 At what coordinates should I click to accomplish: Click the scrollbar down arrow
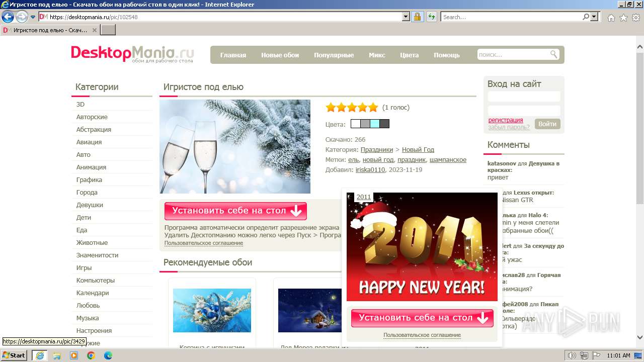(640, 337)
